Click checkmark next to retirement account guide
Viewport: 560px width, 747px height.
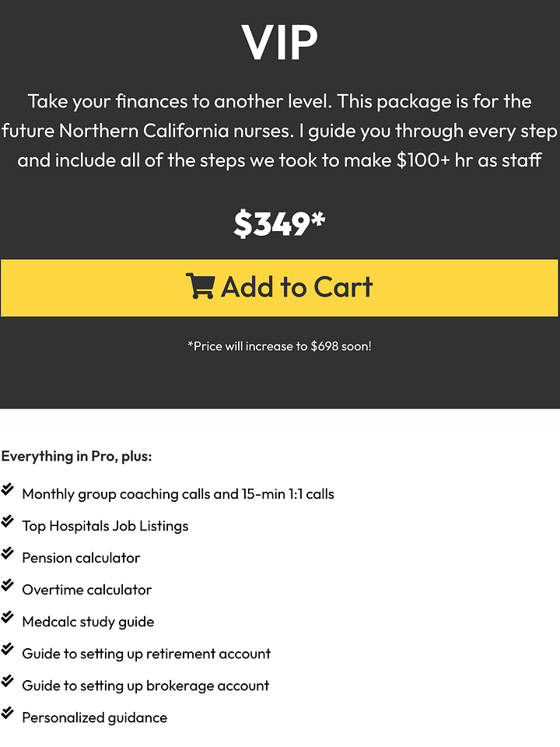(7, 649)
